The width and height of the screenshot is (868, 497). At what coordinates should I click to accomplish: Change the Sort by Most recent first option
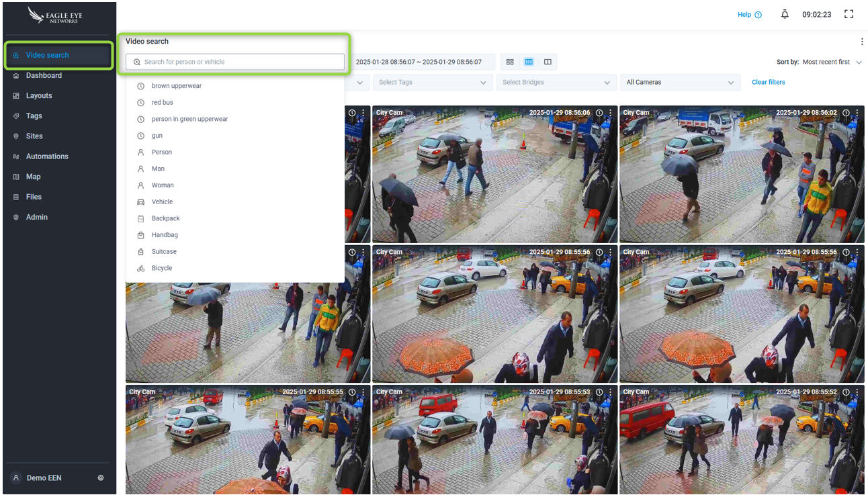831,62
